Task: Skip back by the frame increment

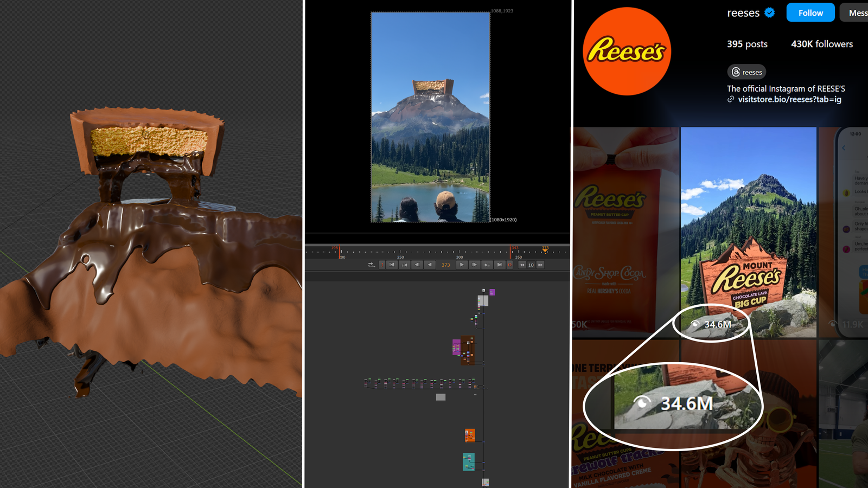Action: tap(522, 265)
